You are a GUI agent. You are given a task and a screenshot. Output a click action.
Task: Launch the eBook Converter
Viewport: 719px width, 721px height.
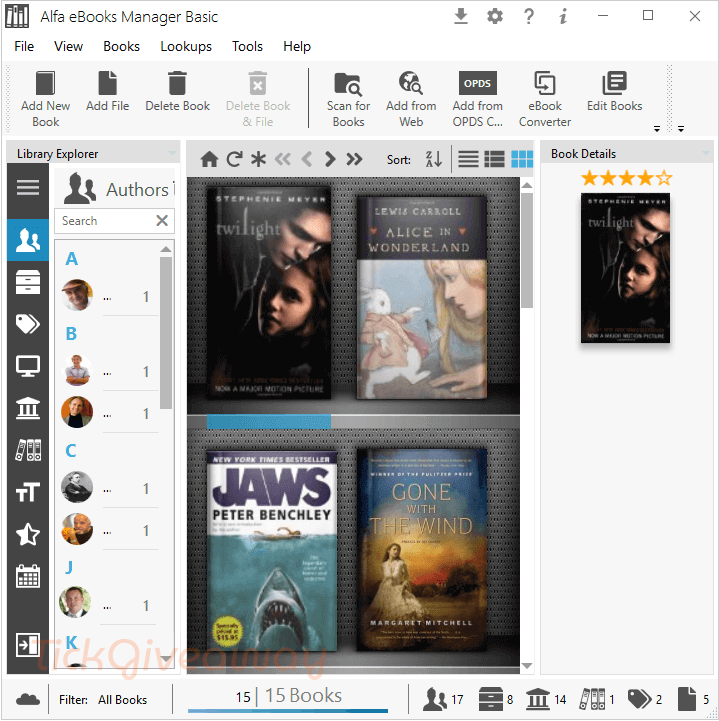[x=545, y=99]
